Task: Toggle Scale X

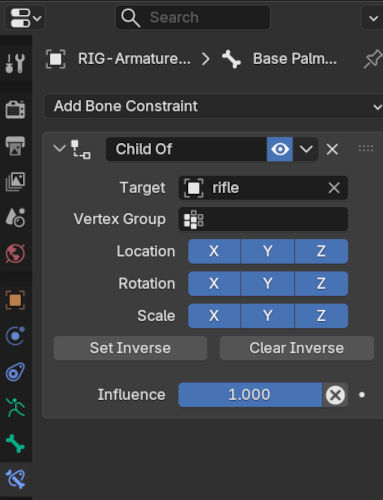Action: pos(214,316)
